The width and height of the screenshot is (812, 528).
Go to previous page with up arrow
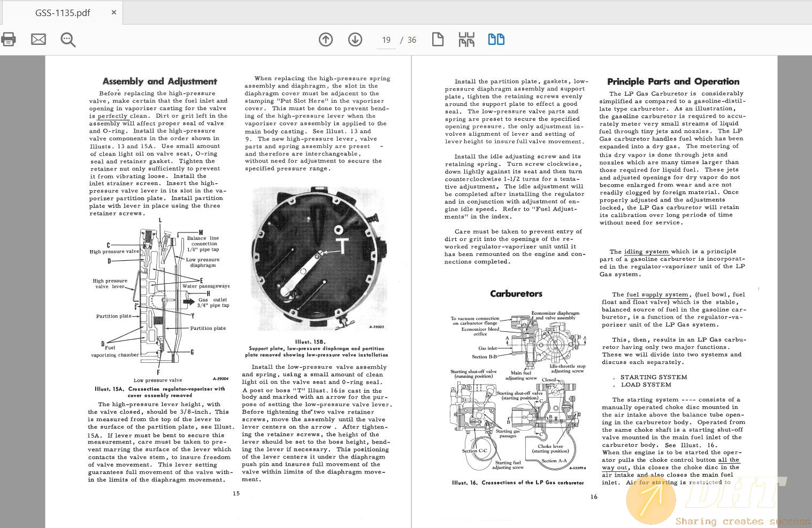[326, 40]
